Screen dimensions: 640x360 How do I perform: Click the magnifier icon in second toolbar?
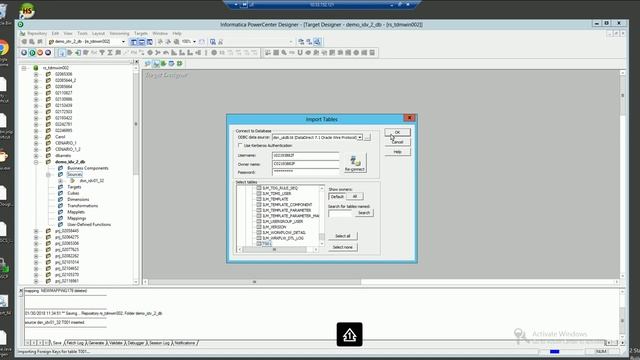(284, 53)
